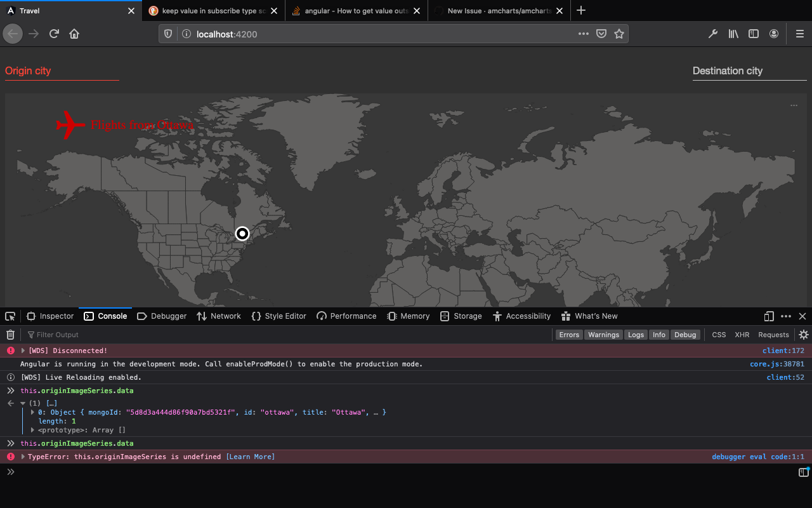Click 'Flights from Ottawa' label on map
The width and height of the screenshot is (812, 508).
[x=142, y=125]
